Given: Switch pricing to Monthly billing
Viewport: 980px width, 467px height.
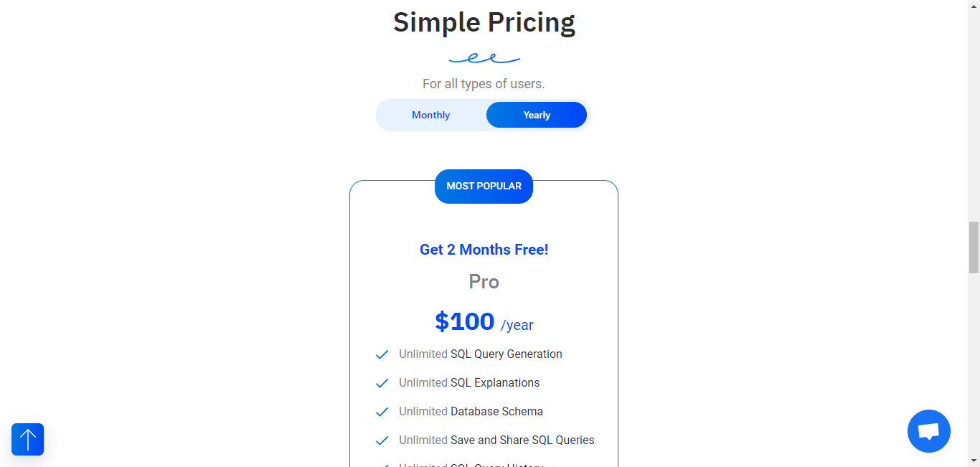Looking at the screenshot, I should pos(431,115).
